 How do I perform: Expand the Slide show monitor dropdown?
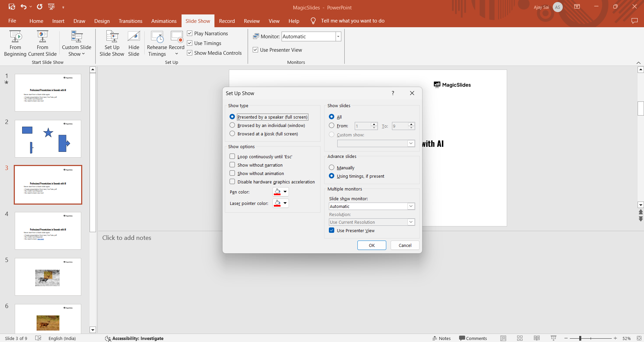point(411,206)
